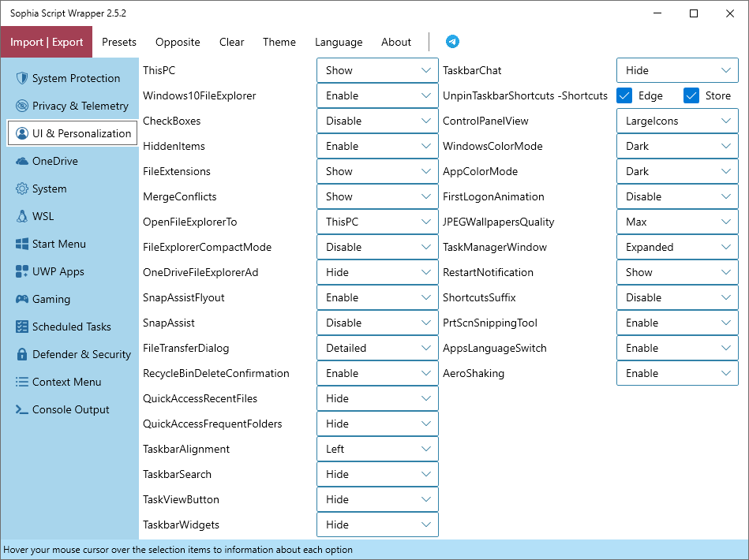Viewport: 749px width, 560px height.
Task: Open the About menu
Action: tap(396, 42)
